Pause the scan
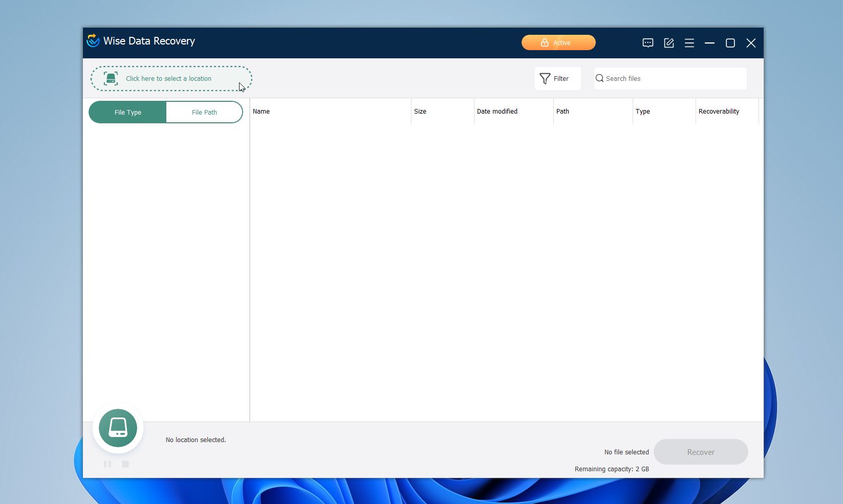The height and width of the screenshot is (504, 843). (x=107, y=464)
